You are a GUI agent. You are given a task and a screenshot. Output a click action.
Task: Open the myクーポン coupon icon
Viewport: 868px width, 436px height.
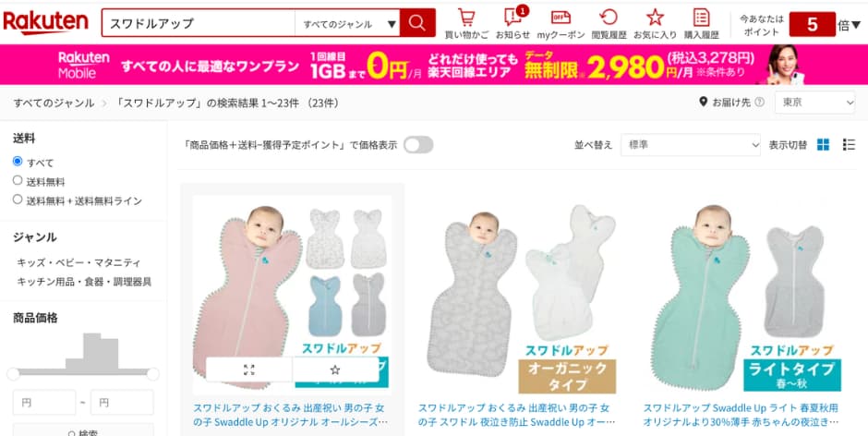tap(561, 18)
